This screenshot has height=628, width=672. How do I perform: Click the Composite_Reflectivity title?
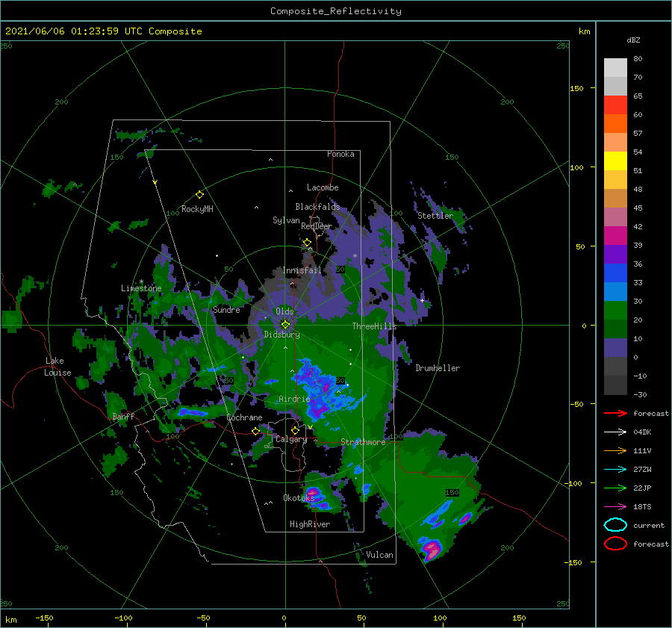click(336, 11)
